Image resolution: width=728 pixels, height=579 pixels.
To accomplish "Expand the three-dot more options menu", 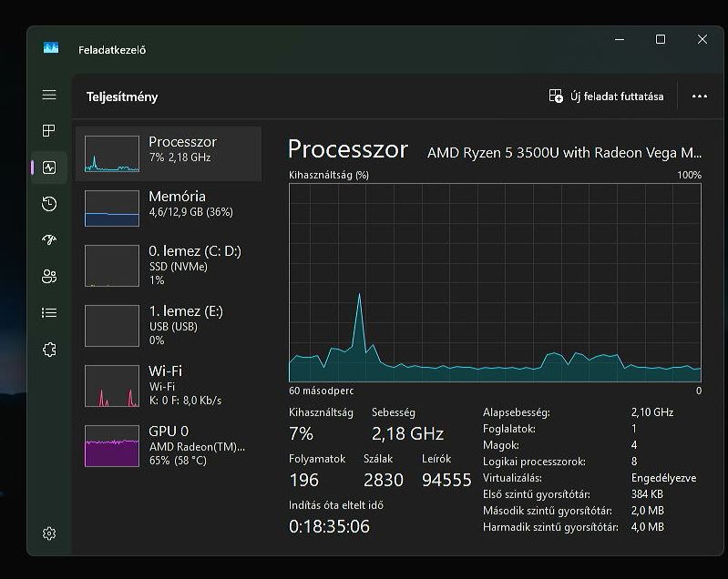I will 699,96.
